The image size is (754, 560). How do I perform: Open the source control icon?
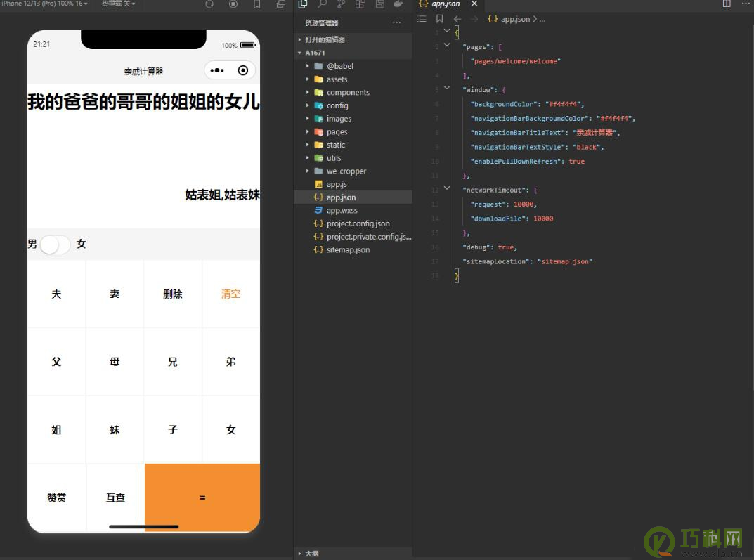point(341,4)
